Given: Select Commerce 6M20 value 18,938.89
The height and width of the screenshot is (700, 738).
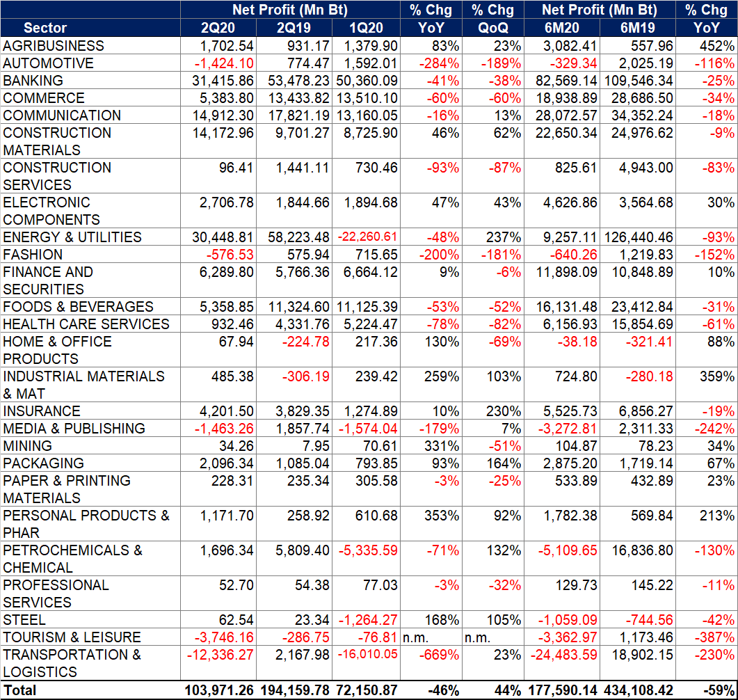Looking at the screenshot, I should (562, 98).
